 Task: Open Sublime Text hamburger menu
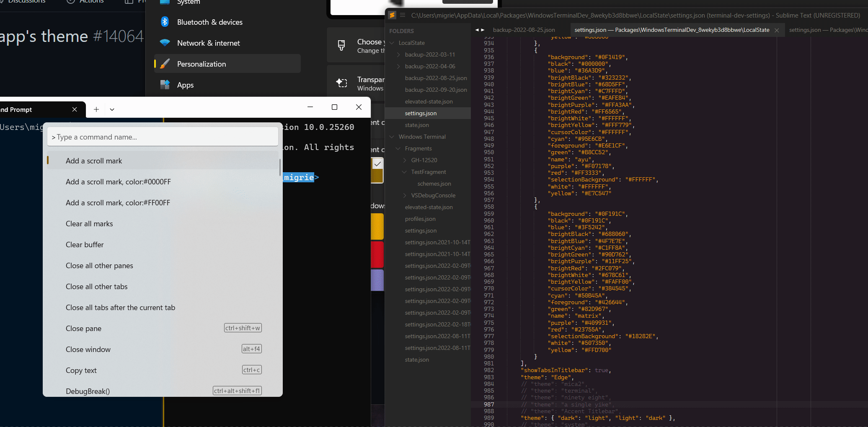pos(403,15)
